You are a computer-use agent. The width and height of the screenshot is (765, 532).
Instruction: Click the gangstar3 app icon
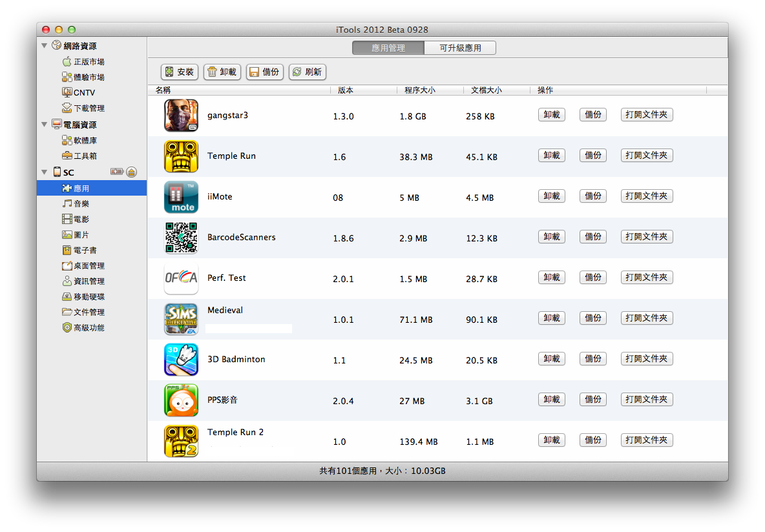(x=181, y=116)
